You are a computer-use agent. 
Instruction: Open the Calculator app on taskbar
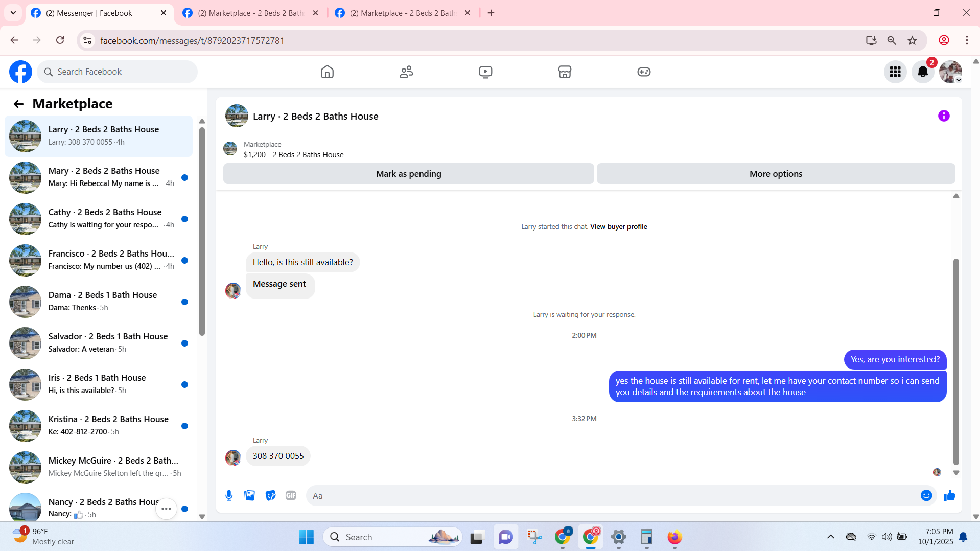646,537
